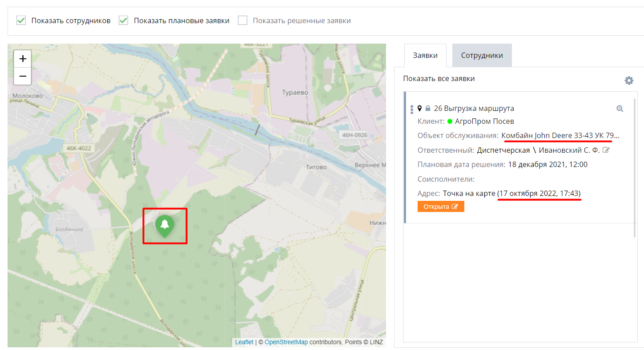The width and height of the screenshot is (644, 350).
Task: Disable showing employees on the map
Action: click(21, 20)
